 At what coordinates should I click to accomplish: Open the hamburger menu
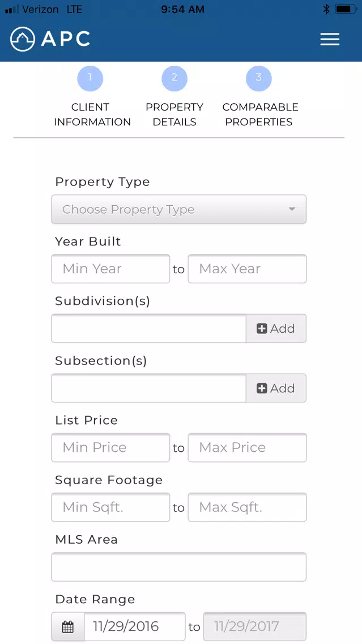(x=330, y=39)
